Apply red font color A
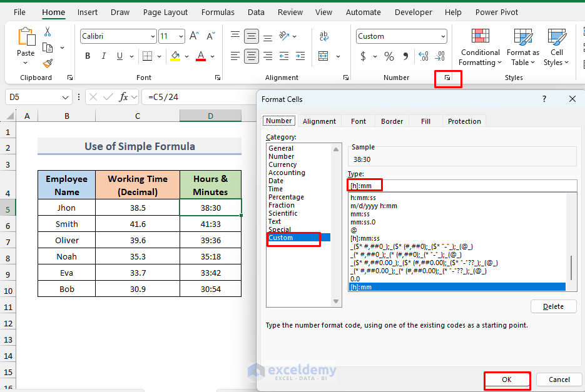 coord(201,56)
